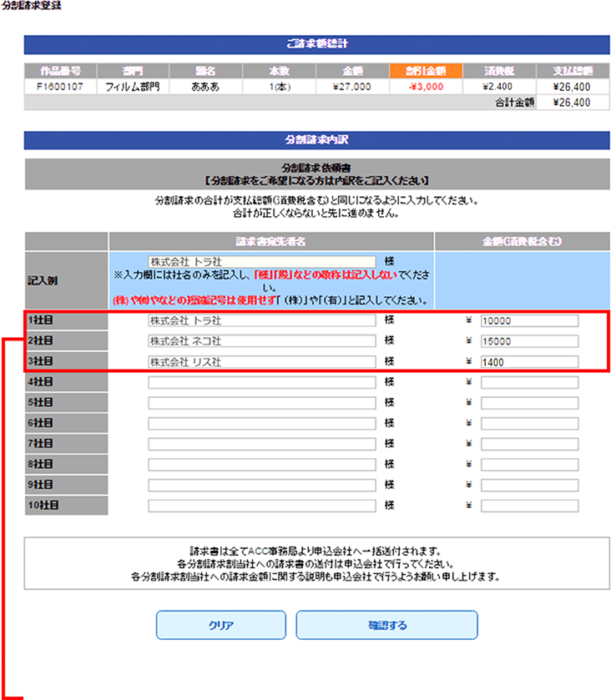Click the 10社目 company name field

click(x=261, y=505)
